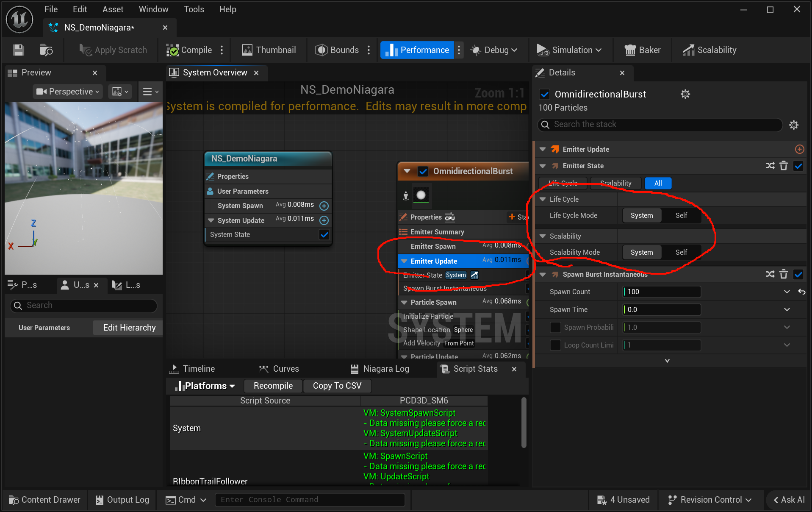The image size is (812, 512).
Task: Open the File menu
Action: 51,9
